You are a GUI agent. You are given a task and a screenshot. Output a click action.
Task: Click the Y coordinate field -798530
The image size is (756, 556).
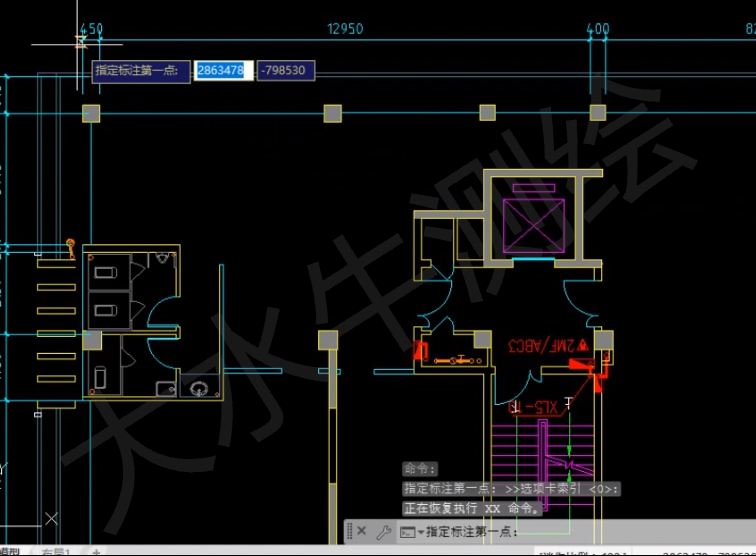tap(286, 70)
